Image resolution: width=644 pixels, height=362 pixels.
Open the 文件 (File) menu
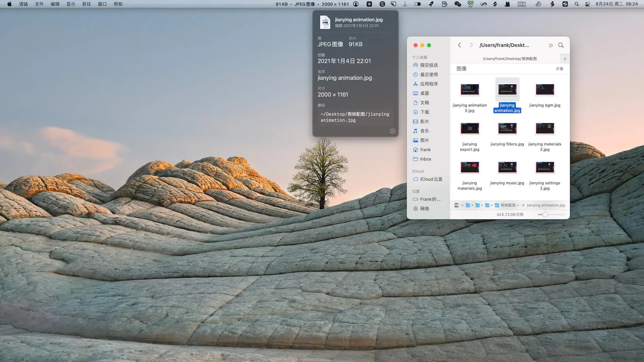coord(39,4)
